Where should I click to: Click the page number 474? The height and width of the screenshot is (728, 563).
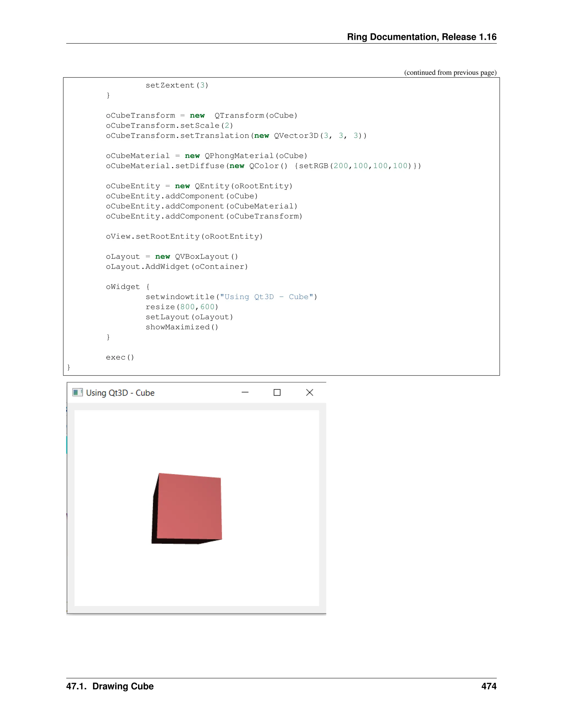489,686
